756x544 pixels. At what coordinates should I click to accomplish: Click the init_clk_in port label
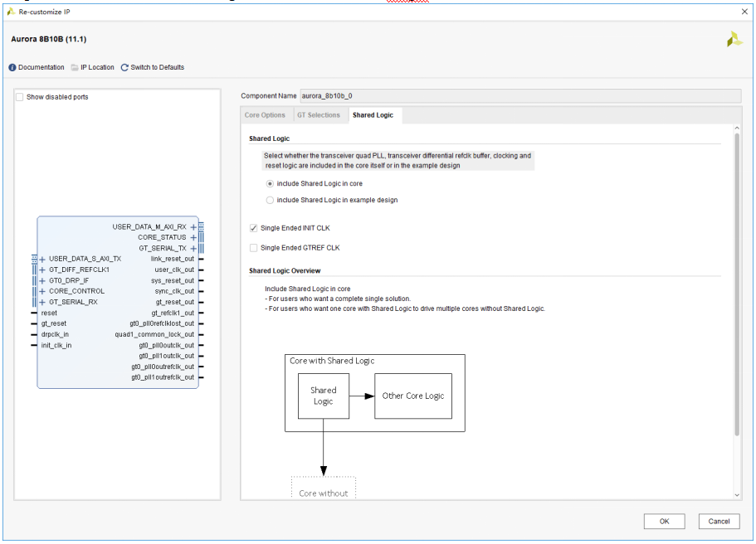tap(56, 346)
